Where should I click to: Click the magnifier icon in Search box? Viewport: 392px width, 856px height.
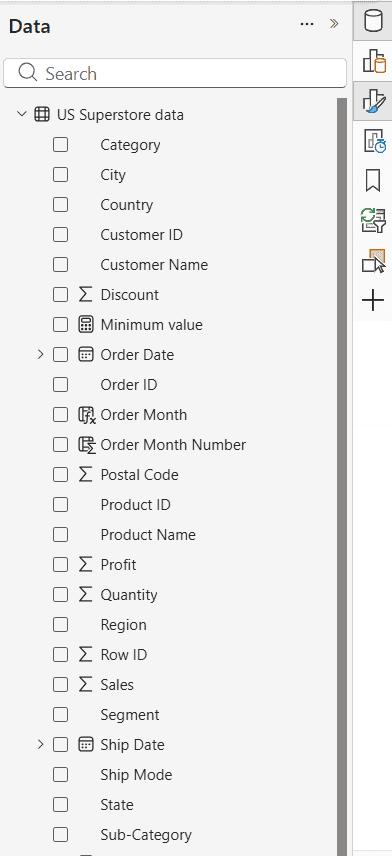pos(27,73)
